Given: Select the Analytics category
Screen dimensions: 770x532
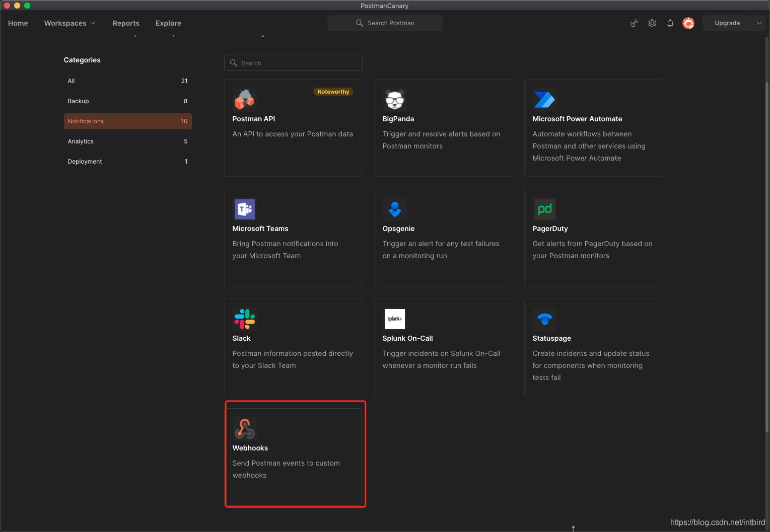Looking at the screenshot, I should click(x=128, y=141).
